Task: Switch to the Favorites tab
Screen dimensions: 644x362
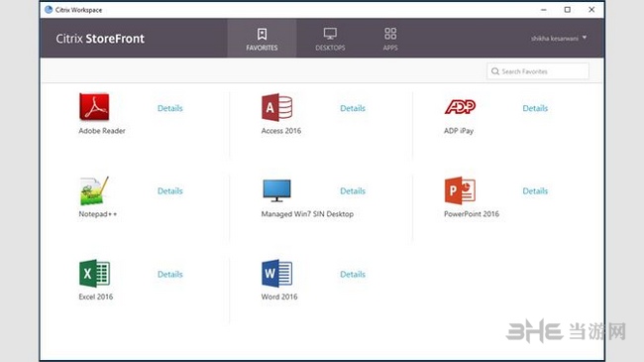Action: pyautogui.click(x=262, y=39)
